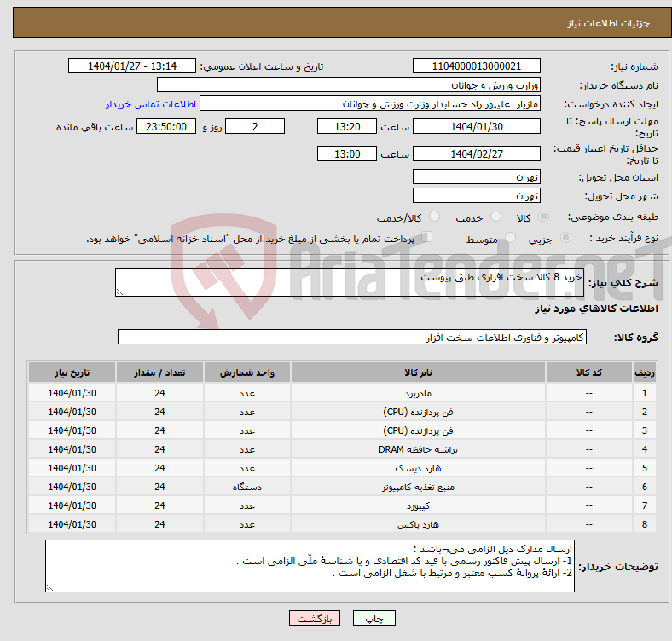
Task: Click the بازگشت back button
Action: (315, 618)
